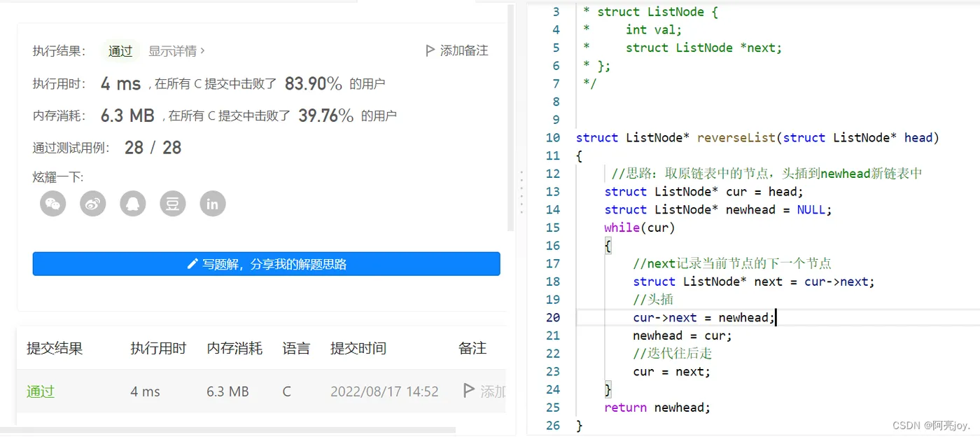Click the line cur->next = newhead;

(x=704, y=317)
